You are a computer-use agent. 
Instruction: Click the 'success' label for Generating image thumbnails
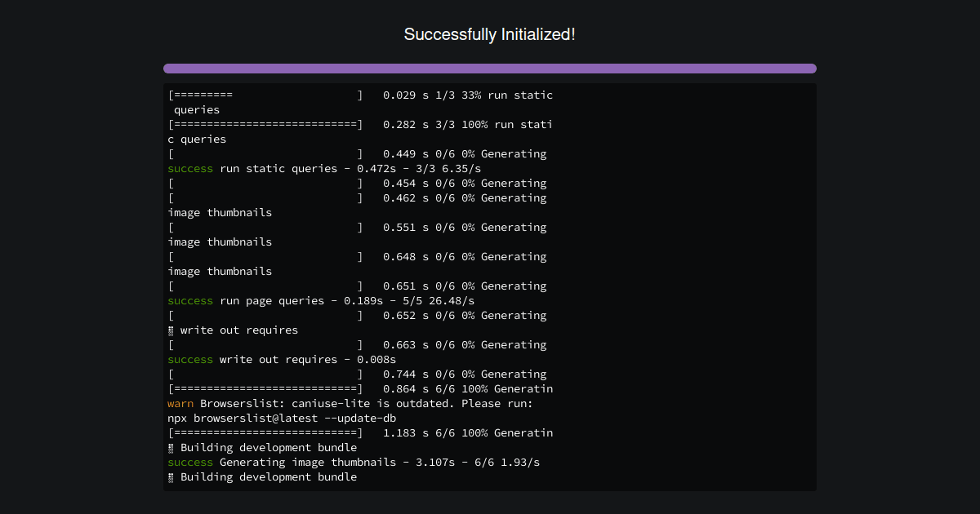click(190, 462)
